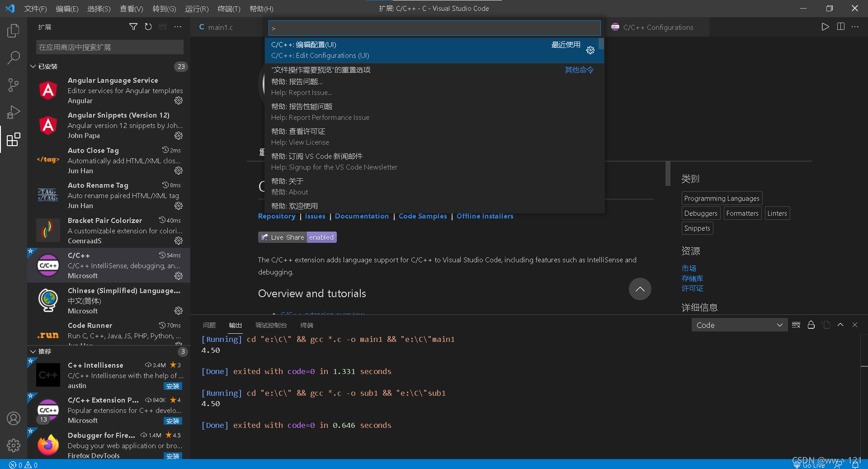Image resolution: width=868 pixels, height=469 pixels.
Task: Open extensions view more actions menu
Action: point(178,27)
